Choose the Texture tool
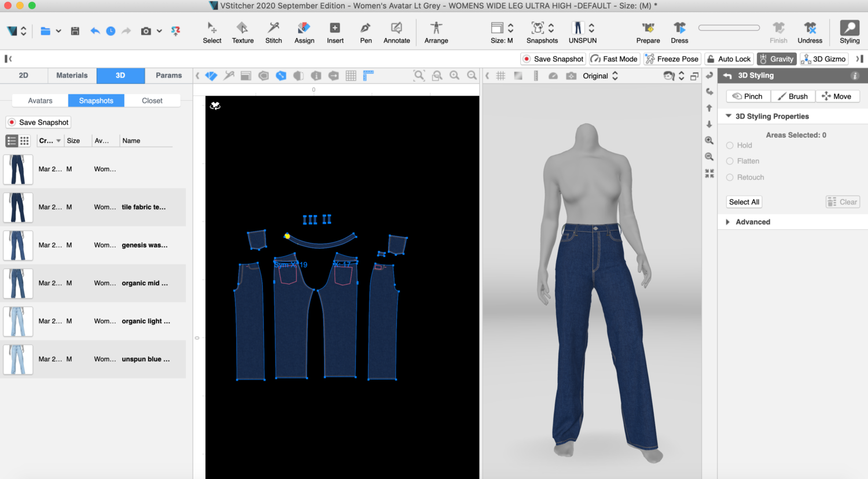 click(242, 32)
